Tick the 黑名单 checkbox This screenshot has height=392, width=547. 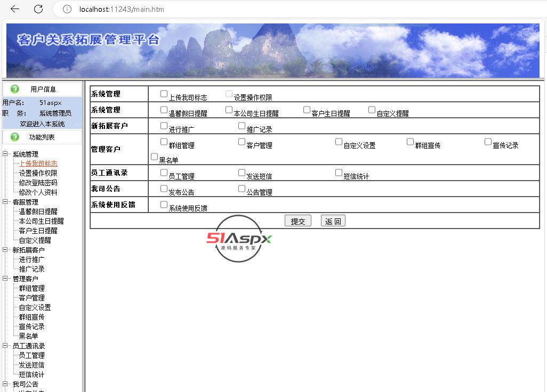coord(154,157)
